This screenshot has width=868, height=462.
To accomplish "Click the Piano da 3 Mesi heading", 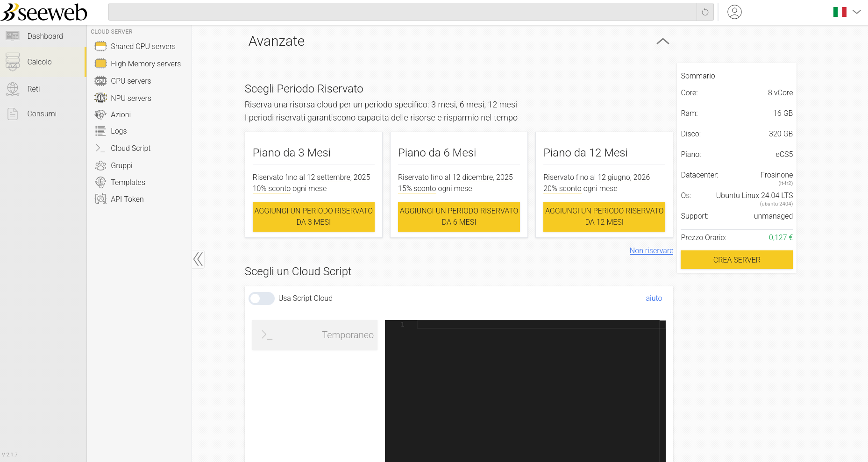I will point(292,153).
